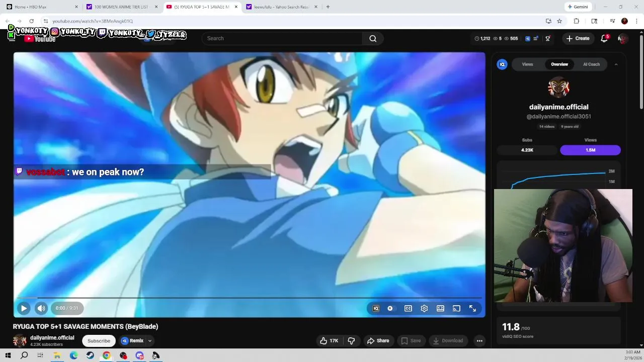Open the vidIQ list icon in header
The height and width of the screenshot is (362, 644).
pyautogui.click(x=536, y=38)
